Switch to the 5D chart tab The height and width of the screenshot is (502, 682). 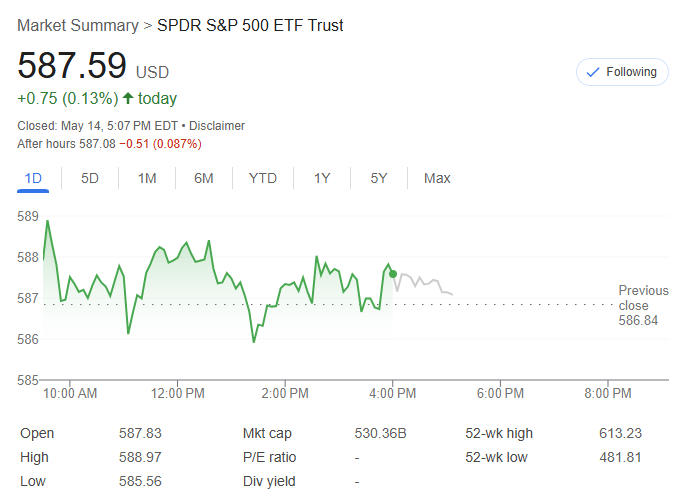90,178
